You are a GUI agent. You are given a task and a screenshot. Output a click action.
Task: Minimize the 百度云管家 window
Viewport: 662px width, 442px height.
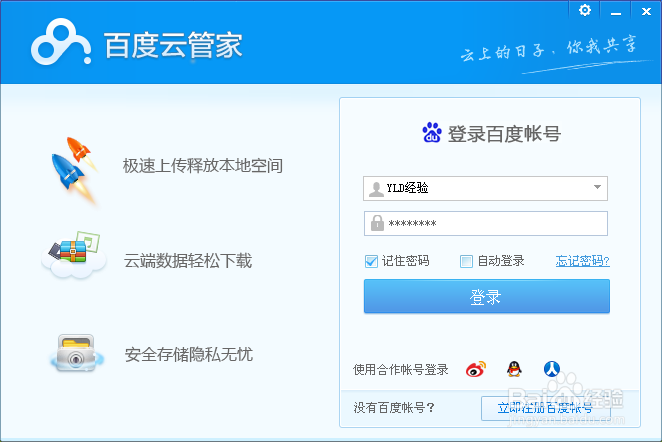click(616, 11)
